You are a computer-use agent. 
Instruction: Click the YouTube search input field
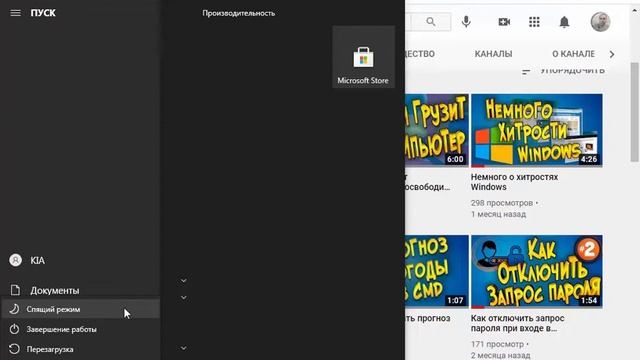click(x=408, y=22)
